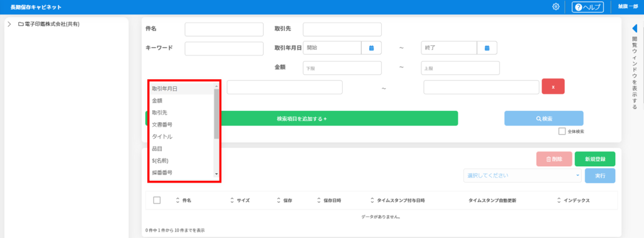Open the 選択してください action dropdown

tap(523, 176)
